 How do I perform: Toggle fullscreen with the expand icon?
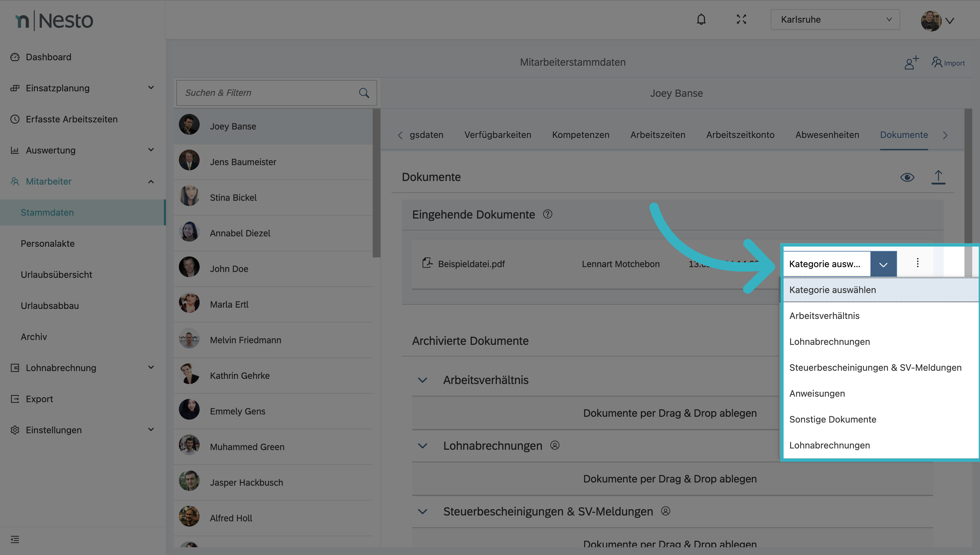pos(741,19)
